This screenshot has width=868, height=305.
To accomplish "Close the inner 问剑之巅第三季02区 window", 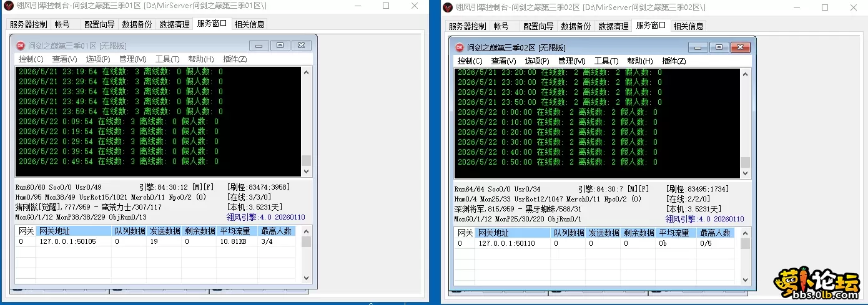I will [x=740, y=47].
